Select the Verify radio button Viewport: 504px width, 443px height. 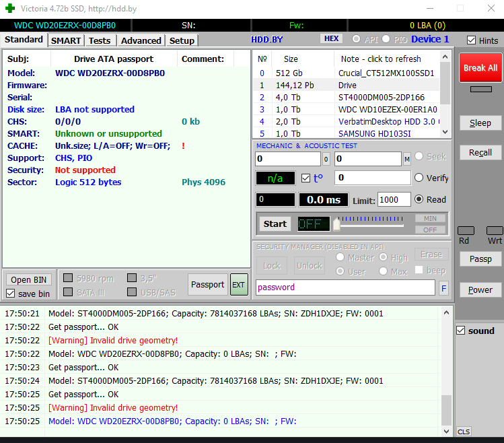pyautogui.click(x=419, y=178)
